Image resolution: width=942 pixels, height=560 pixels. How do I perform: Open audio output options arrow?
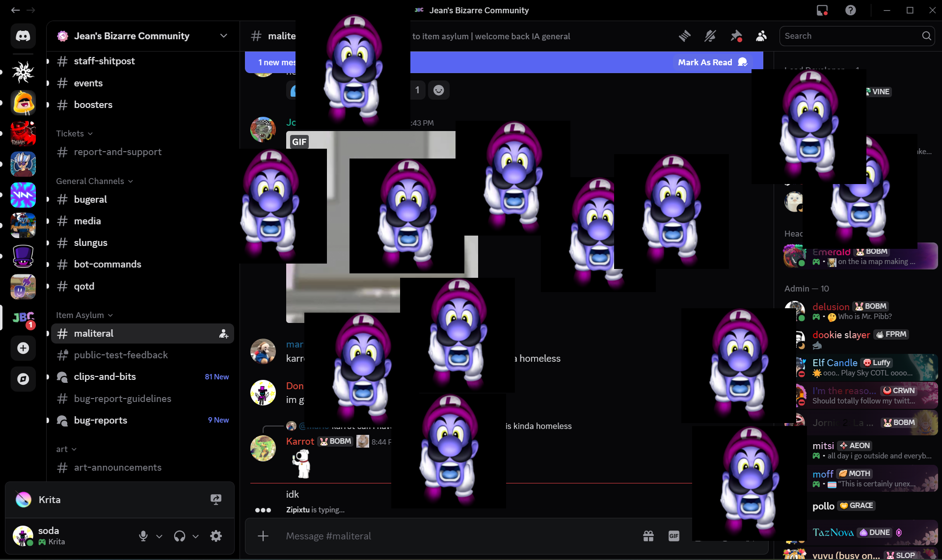click(x=195, y=536)
